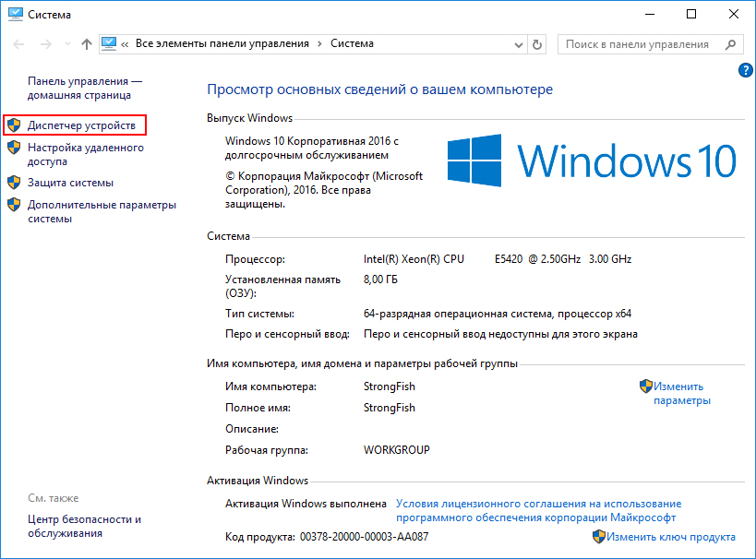Click the search magnifier icon

coord(730,44)
